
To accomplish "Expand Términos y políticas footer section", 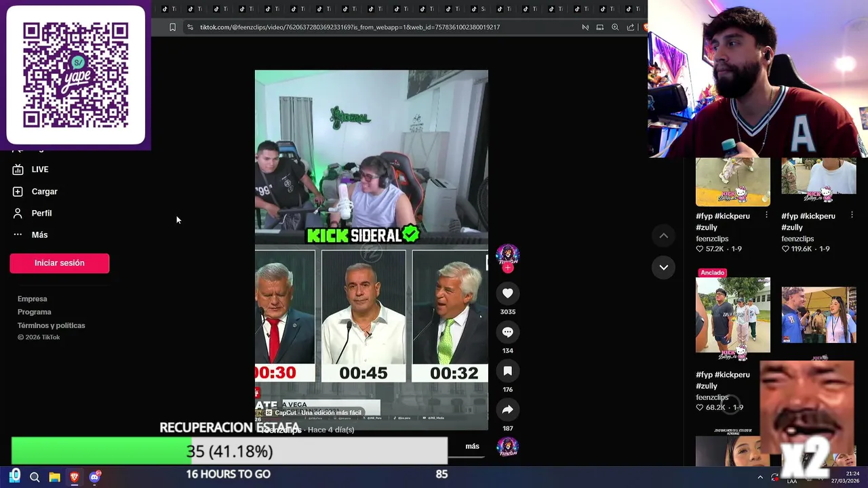I will click(52, 325).
